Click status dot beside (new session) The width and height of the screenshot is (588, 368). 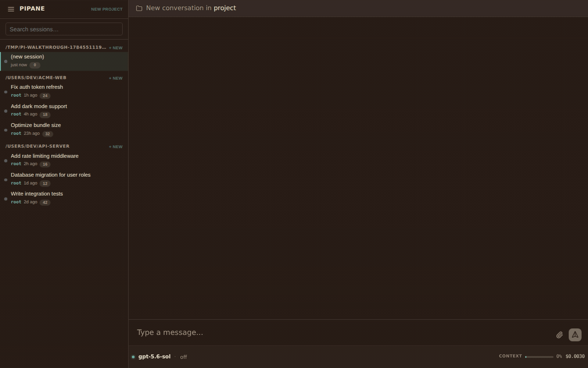point(6,61)
